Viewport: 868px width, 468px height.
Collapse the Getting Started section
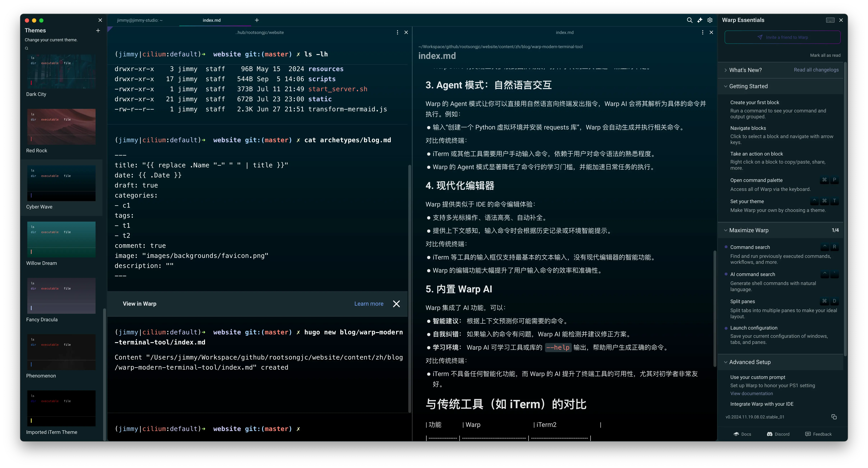[780, 86]
